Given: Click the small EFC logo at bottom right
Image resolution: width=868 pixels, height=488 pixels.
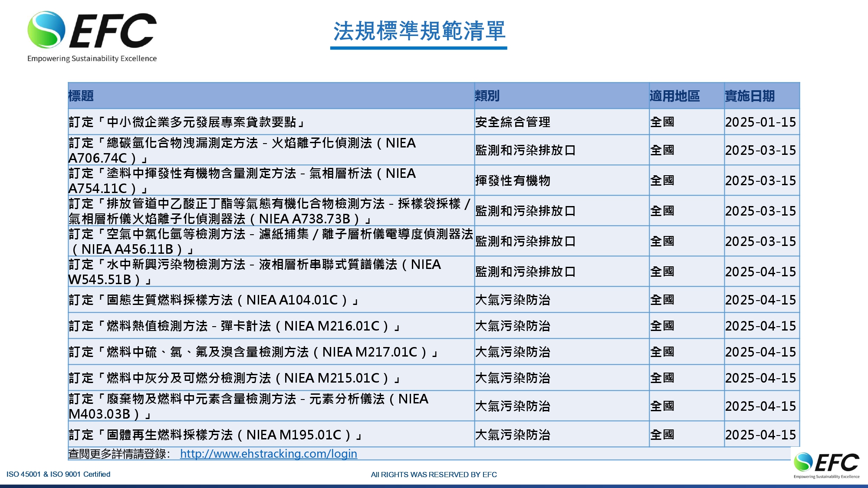Looking at the screenshot, I should point(827,465).
